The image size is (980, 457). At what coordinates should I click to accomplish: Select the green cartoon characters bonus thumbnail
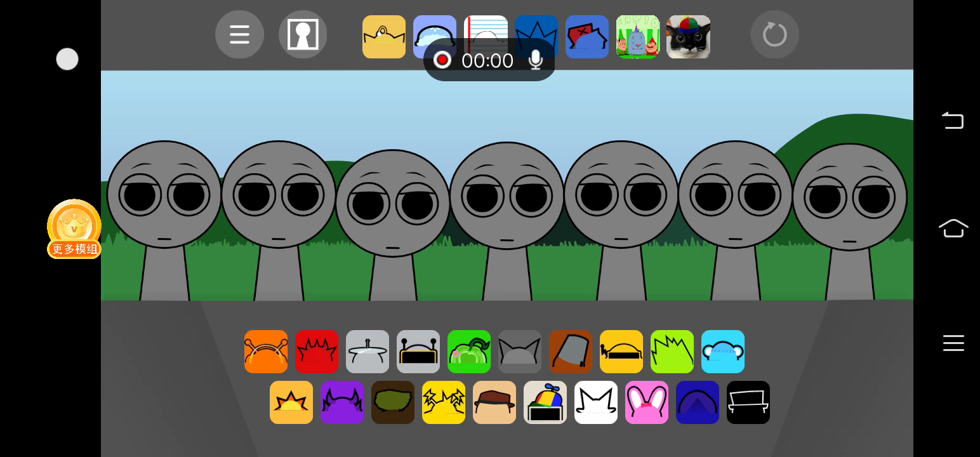click(x=638, y=37)
